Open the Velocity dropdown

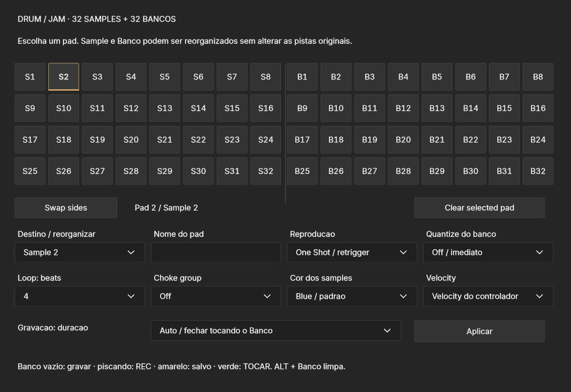click(488, 296)
